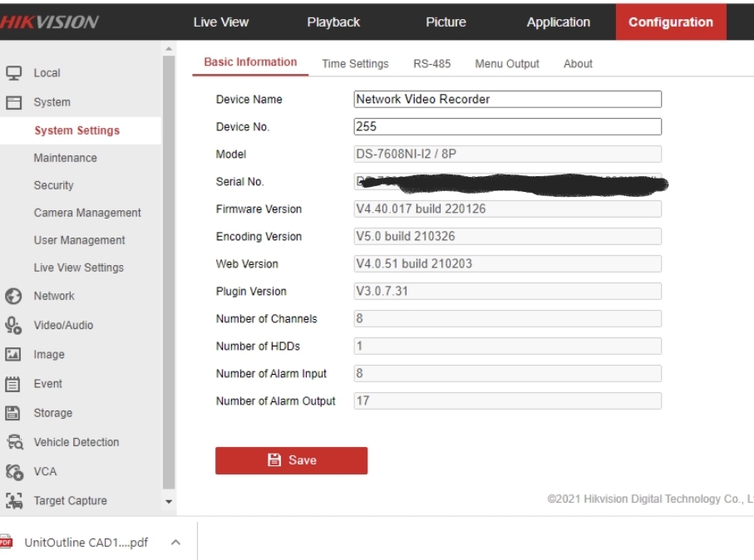Switch to the Time Settings tab
This screenshot has height=560, width=754.
click(355, 64)
